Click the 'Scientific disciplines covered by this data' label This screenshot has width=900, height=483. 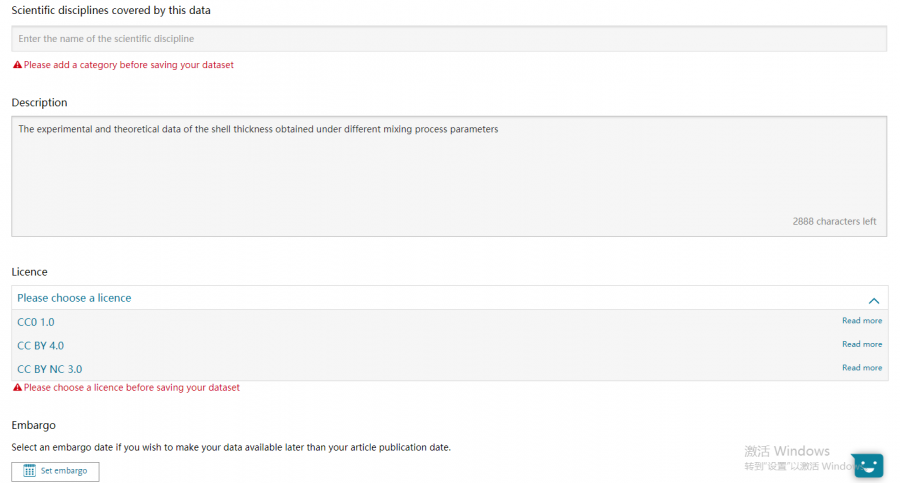(x=111, y=10)
